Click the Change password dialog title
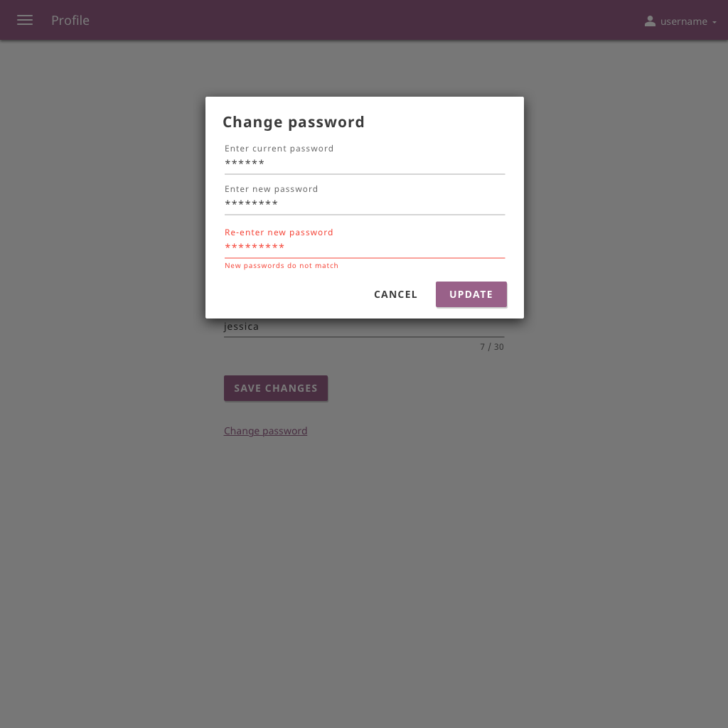The width and height of the screenshot is (728, 728). point(294,122)
